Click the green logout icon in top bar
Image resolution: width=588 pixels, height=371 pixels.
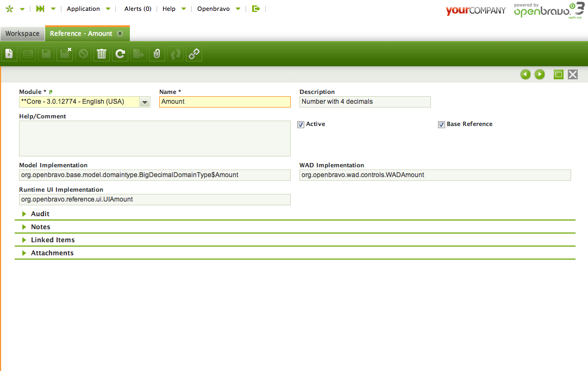coord(256,9)
